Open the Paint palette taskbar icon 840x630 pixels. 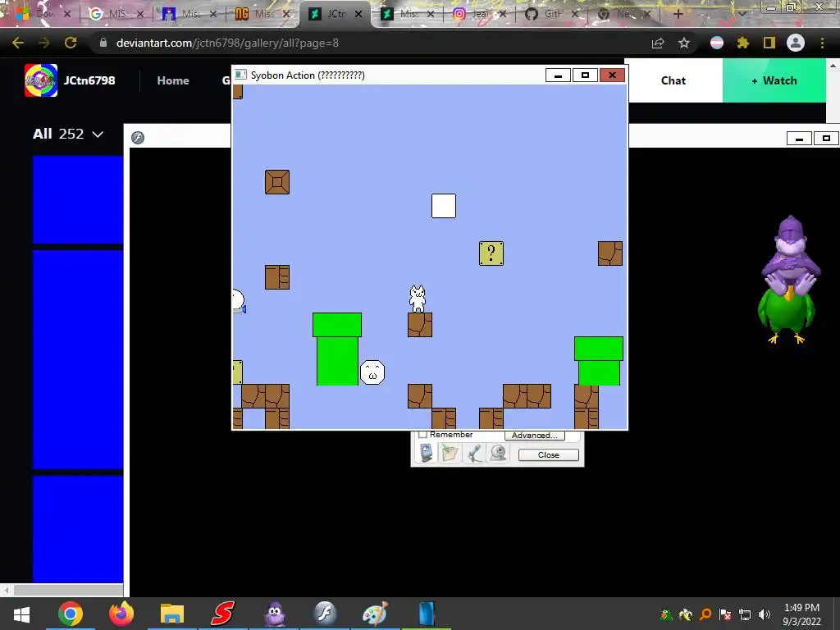(375, 614)
